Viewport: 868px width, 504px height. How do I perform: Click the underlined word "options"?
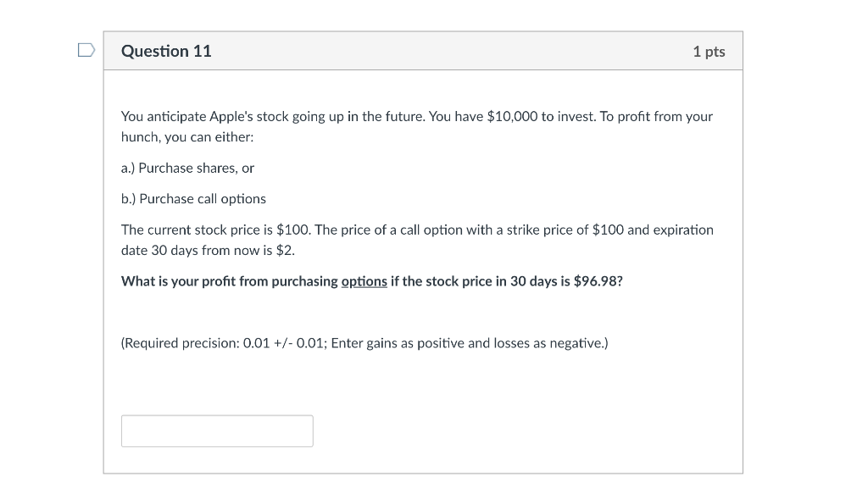pos(364,281)
